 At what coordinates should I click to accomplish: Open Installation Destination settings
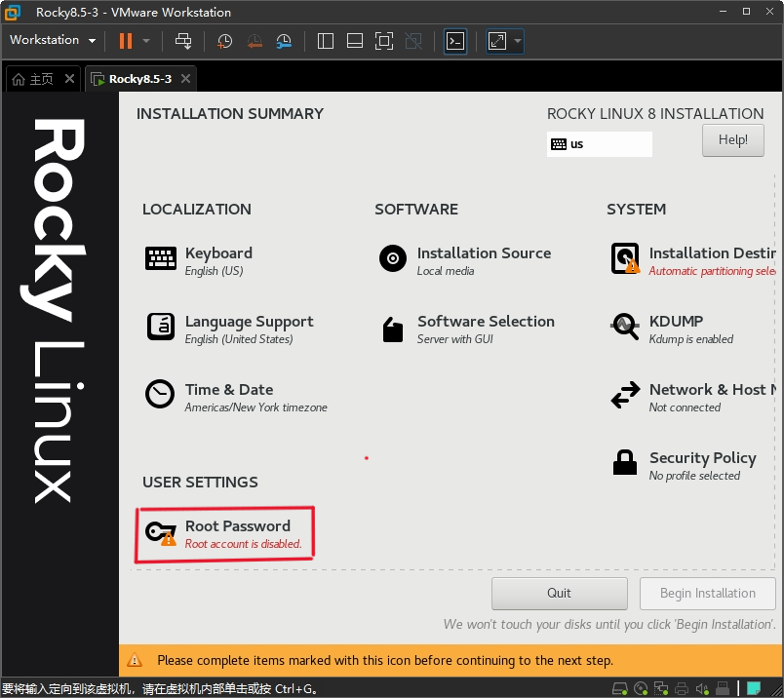[x=693, y=260]
